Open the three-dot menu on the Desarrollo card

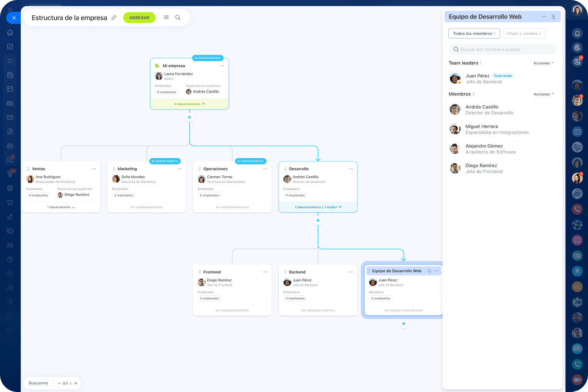(x=351, y=169)
